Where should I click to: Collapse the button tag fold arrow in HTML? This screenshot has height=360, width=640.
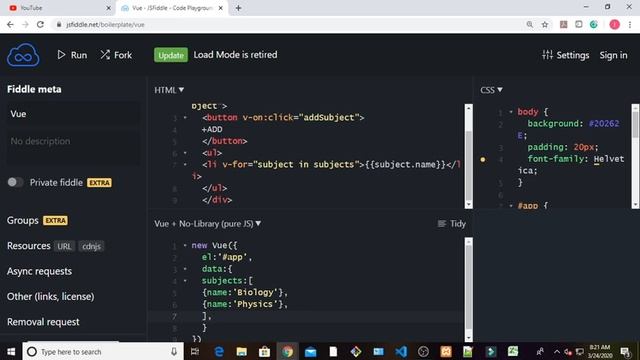(185, 118)
